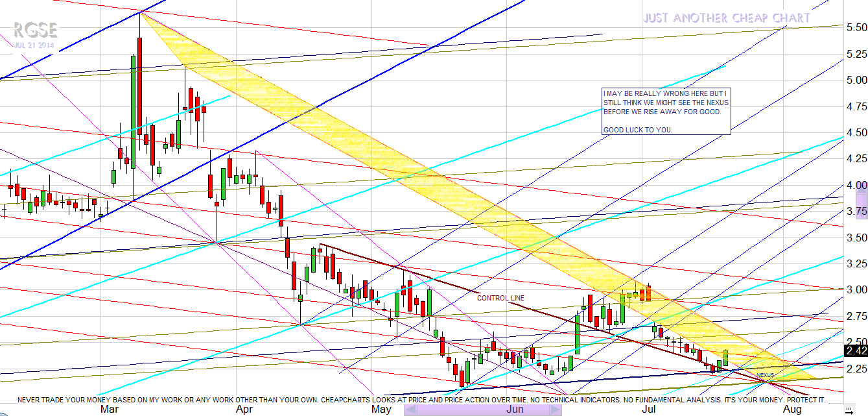This screenshot has width=868, height=416.
Task: Click the RGSE ticker symbol label
Action: coord(36,30)
